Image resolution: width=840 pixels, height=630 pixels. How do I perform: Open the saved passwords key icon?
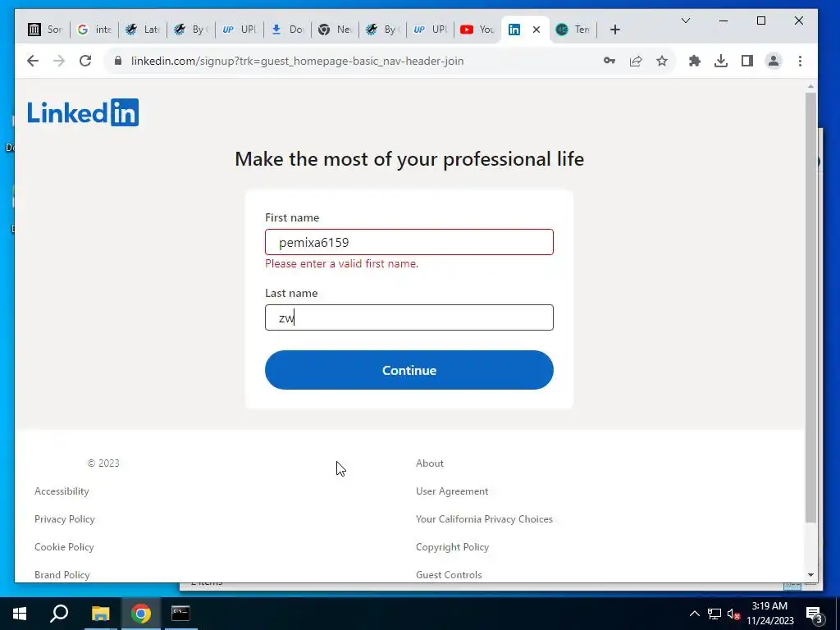(609, 61)
